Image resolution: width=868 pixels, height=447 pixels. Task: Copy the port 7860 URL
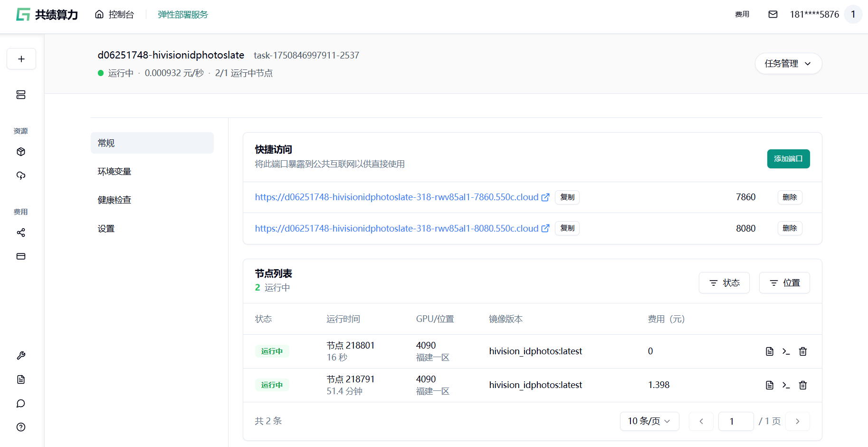pyautogui.click(x=567, y=197)
